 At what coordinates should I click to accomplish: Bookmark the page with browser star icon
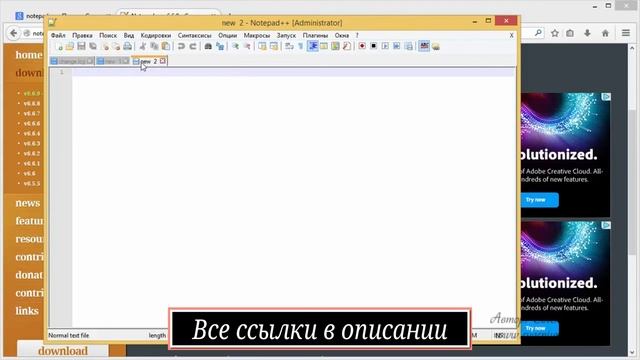point(555,33)
